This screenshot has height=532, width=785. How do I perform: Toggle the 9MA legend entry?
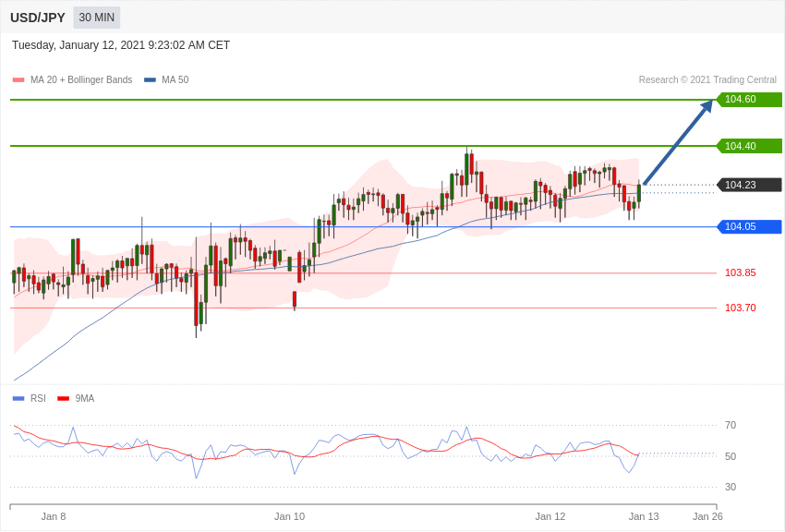(76, 398)
